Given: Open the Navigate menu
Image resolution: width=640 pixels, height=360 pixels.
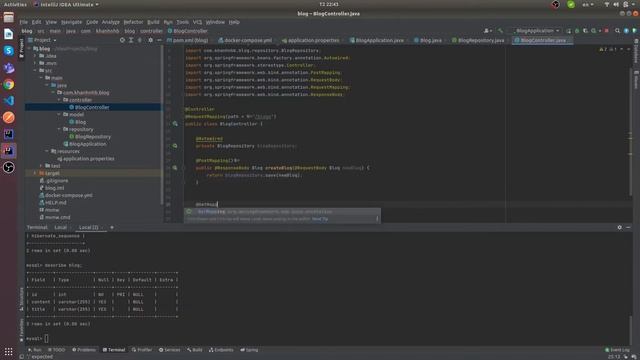Looking at the screenshot, I should (71, 22).
